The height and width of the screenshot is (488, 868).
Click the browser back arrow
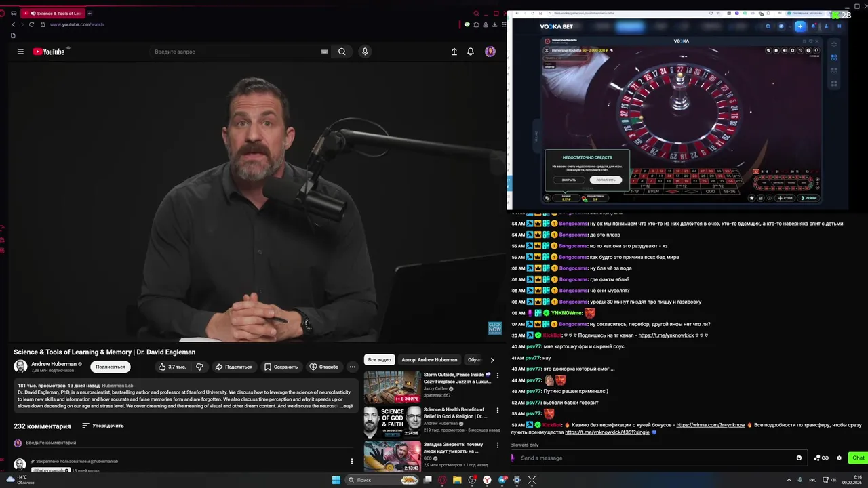[x=13, y=24]
